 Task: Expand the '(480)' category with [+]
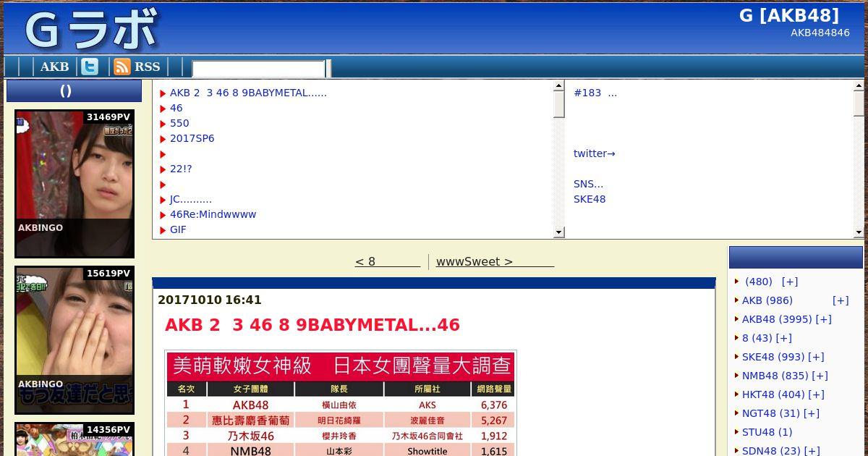(789, 282)
